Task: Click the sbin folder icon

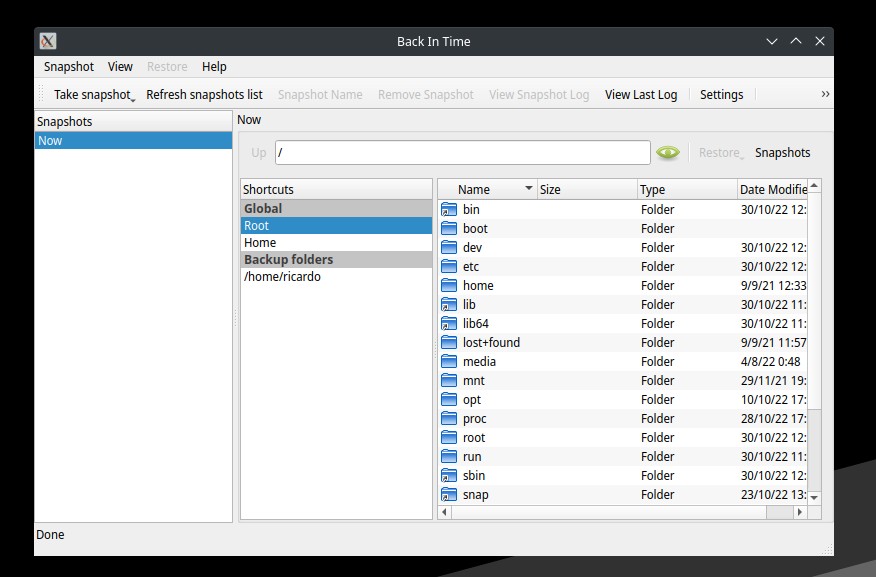Action: coord(449,475)
